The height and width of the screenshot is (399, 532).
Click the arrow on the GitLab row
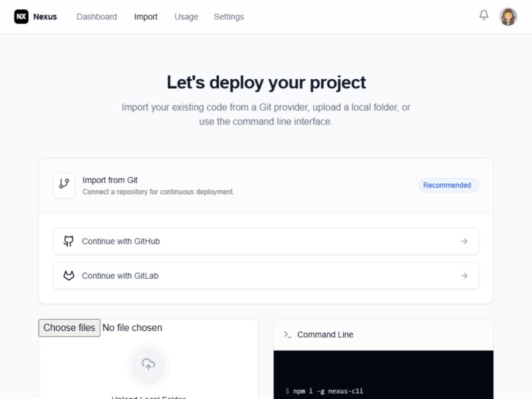click(x=465, y=275)
